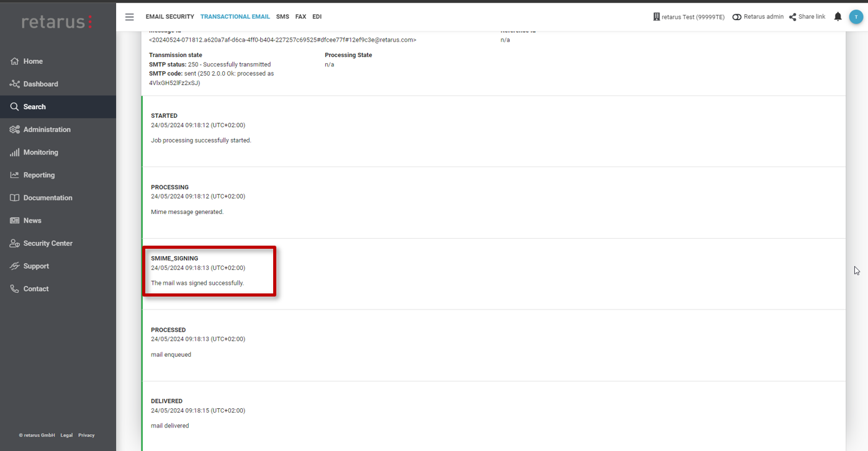
Task: Open the hamburger menu beside Email Security
Action: point(129,17)
